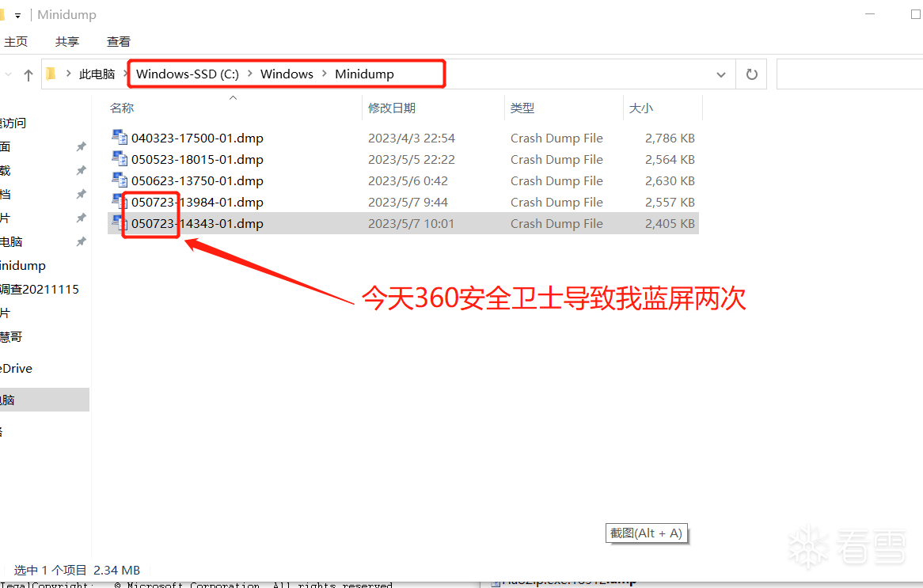Viewport: 923px width, 588px height.
Task: Select Windows breadcrumb in path
Action: coord(287,74)
